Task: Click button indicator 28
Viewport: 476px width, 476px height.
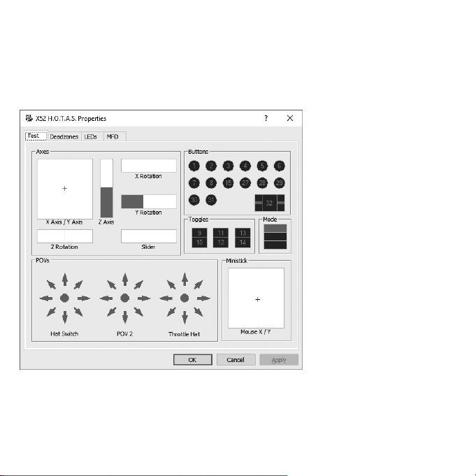Action: tap(262, 182)
